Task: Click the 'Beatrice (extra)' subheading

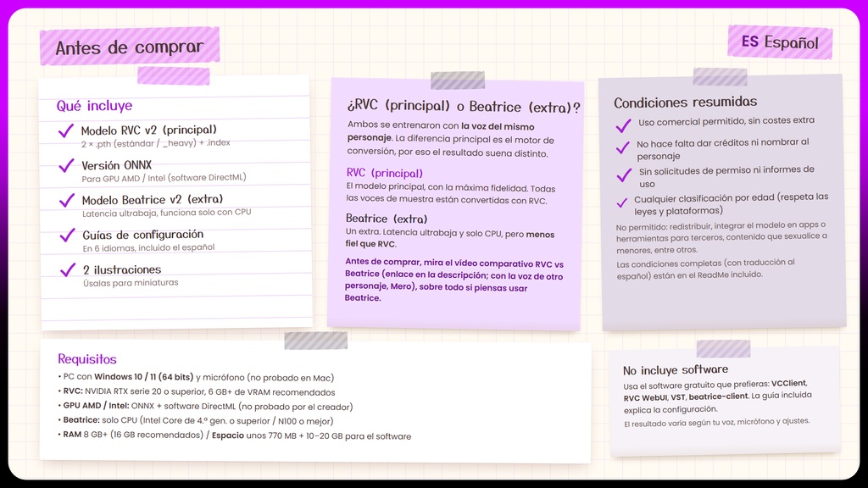Action: tap(387, 219)
